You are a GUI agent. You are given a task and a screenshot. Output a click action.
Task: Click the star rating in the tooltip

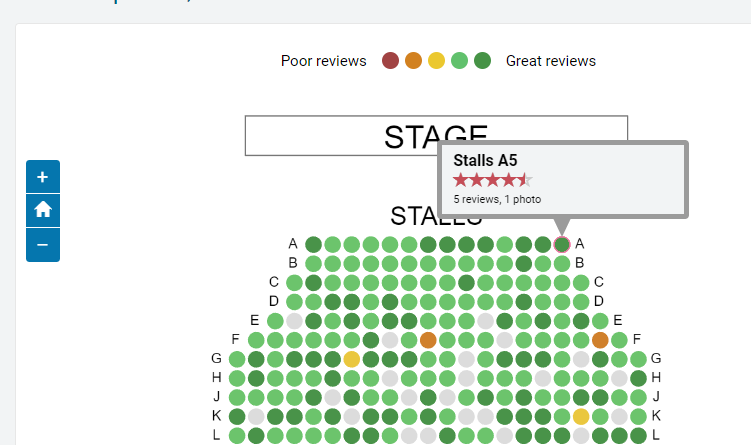493,180
